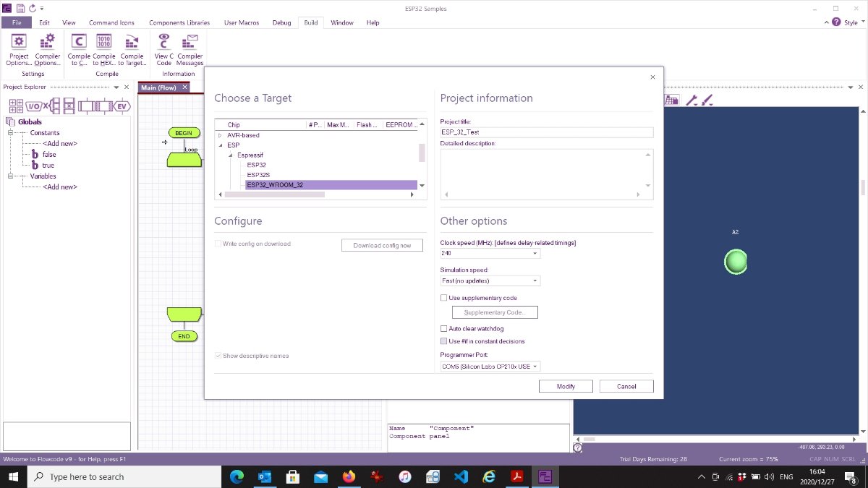Screen dimensions: 868x488
Task: Collapse the Constants node in Project Explorer
Action: pyautogui.click(x=11, y=133)
